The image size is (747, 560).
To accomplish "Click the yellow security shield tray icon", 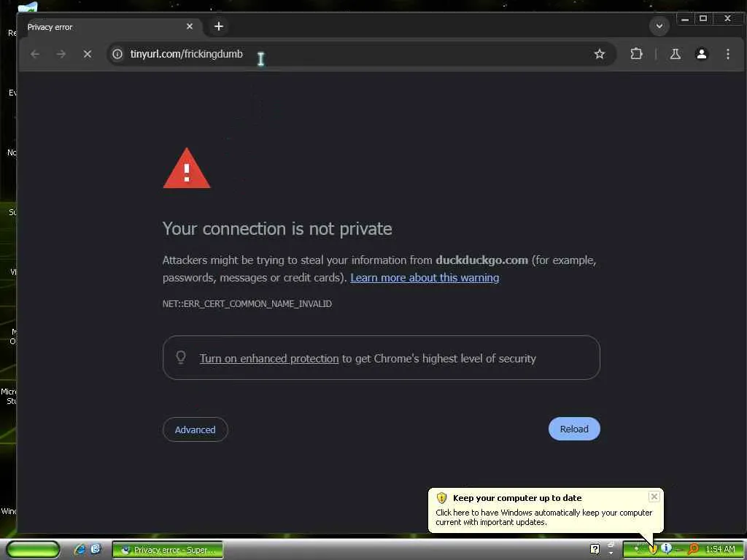I will point(653,550).
